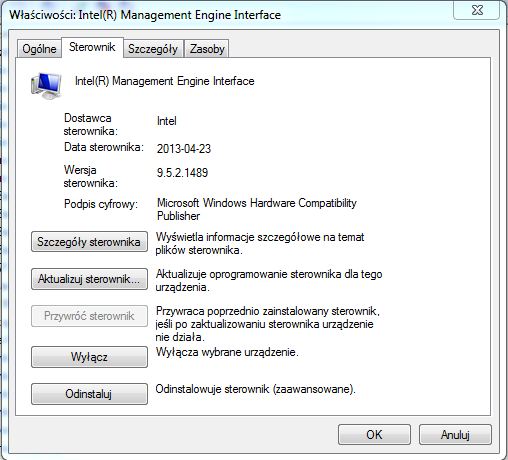Open Szczegóły sterownika driver details

pos(89,242)
